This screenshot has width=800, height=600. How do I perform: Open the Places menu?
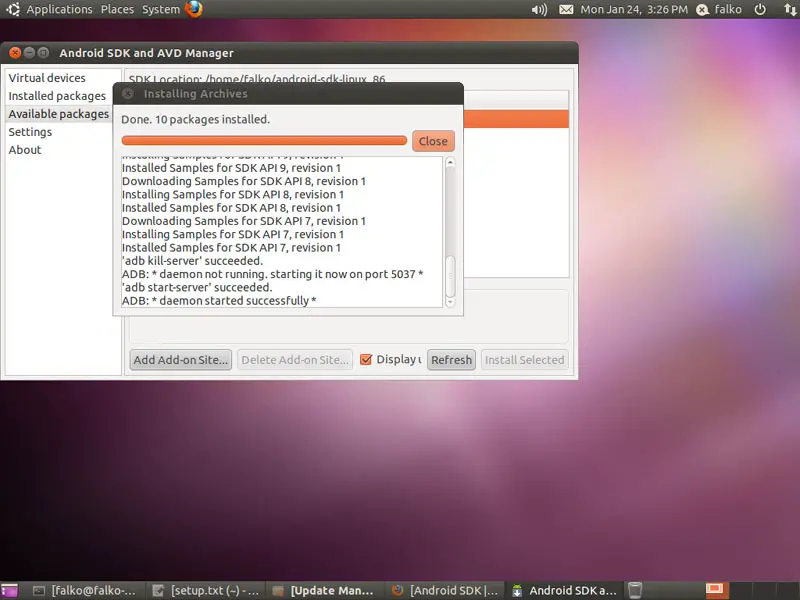tap(117, 9)
